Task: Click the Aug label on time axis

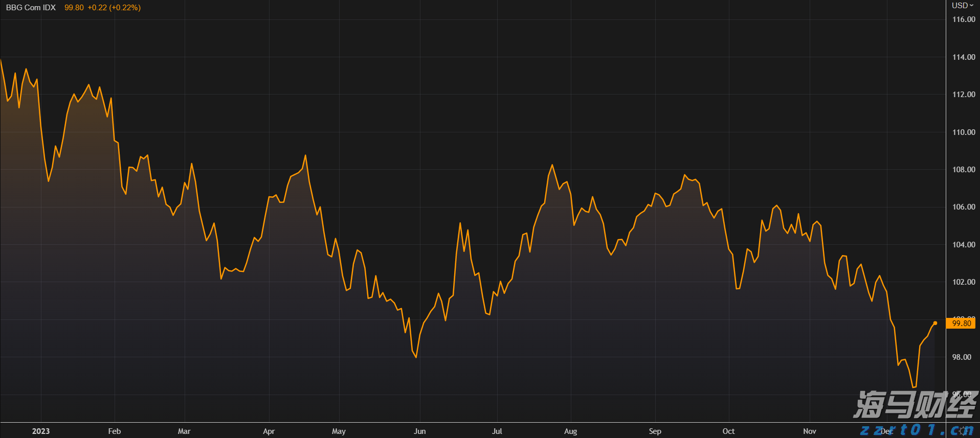Action: pyautogui.click(x=570, y=431)
